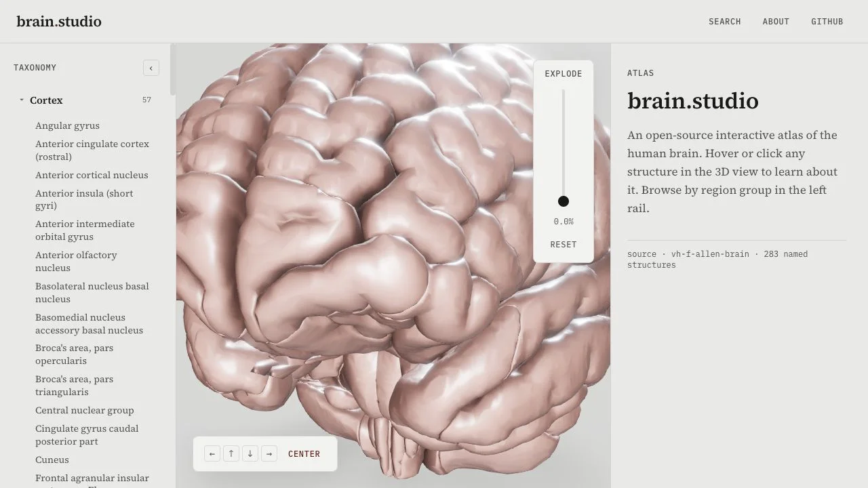The image size is (868, 488).
Task: Select Angular gyrus in the taxonomy
Action: [67, 125]
